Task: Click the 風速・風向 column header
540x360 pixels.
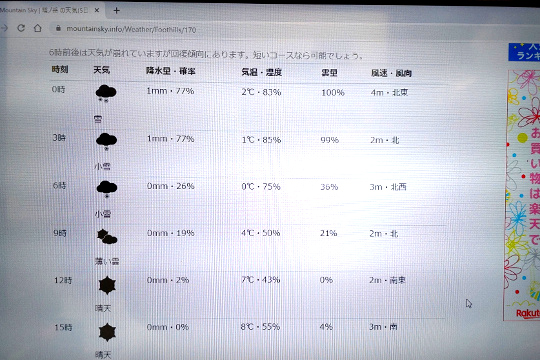Action: 391,73
